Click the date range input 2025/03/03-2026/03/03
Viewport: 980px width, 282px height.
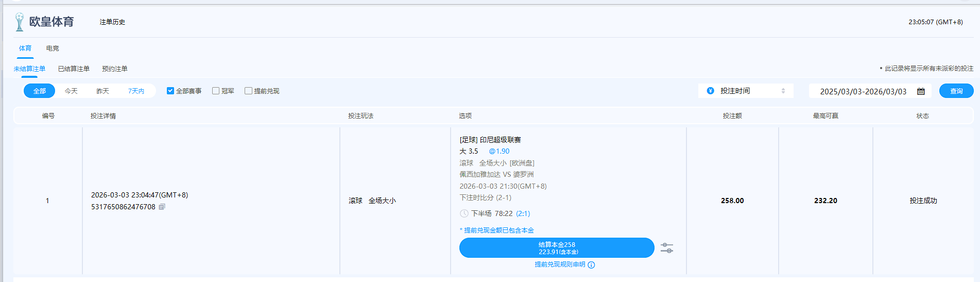click(863, 91)
